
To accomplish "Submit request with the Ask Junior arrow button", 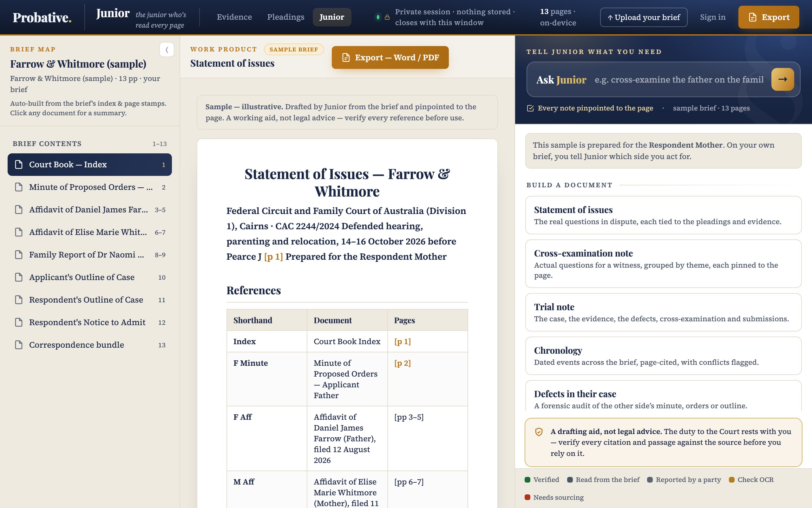I will 783,79.
